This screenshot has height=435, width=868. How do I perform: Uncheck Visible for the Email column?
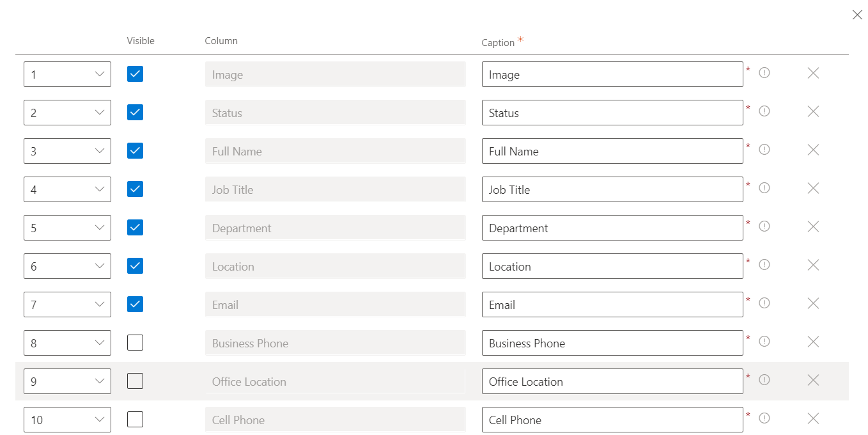(135, 304)
